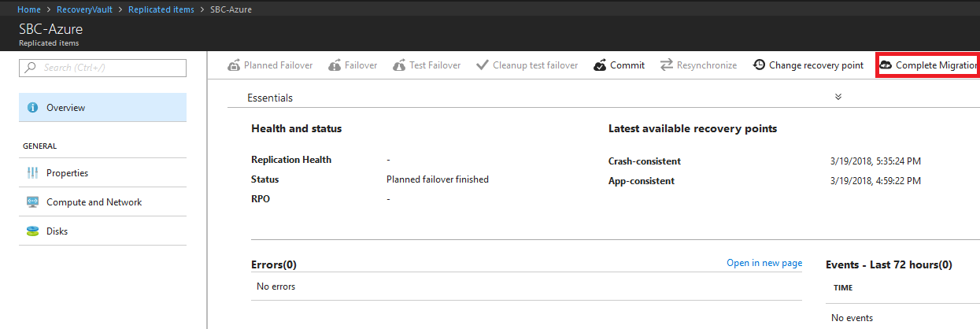The image size is (980, 329).
Task: Click the 'No errors' row
Action: pyautogui.click(x=526, y=286)
